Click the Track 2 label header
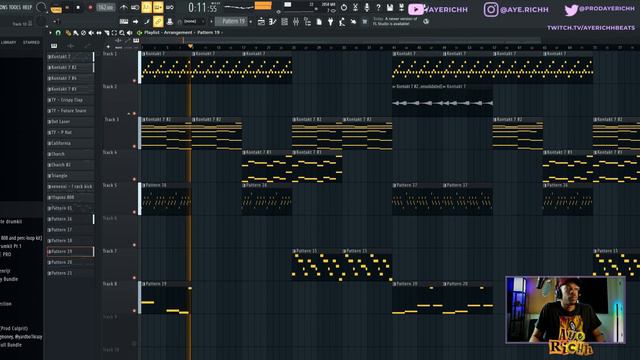Image resolution: width=640 pixels, height=360 pixels. 110,87
